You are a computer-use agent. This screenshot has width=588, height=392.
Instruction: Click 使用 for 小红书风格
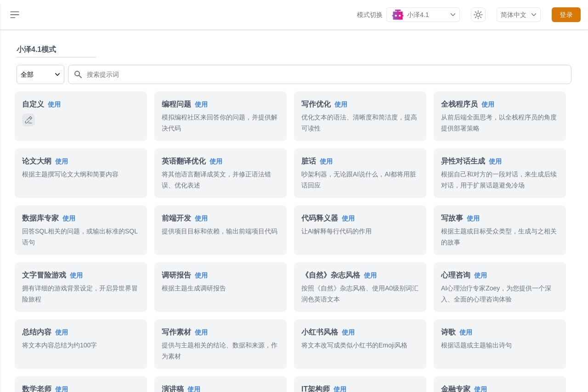pyautogui.click(x=348, y=332)
